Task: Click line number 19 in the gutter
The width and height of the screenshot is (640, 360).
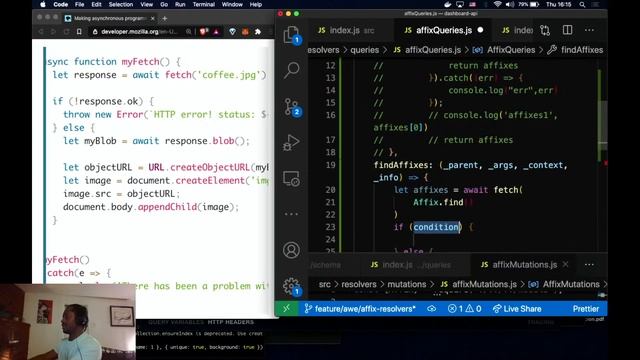Action: coord(330,165)
